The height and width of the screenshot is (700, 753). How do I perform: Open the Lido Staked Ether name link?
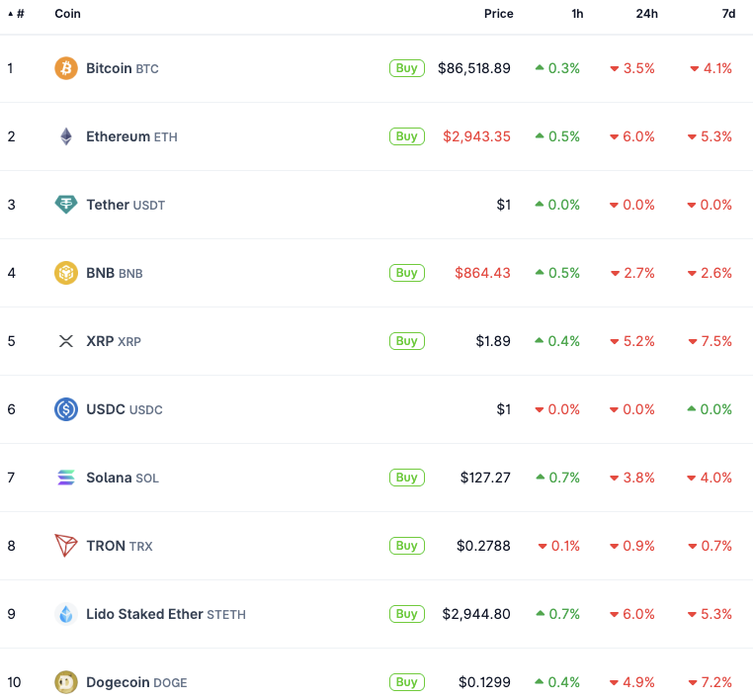tap(144, 614)
